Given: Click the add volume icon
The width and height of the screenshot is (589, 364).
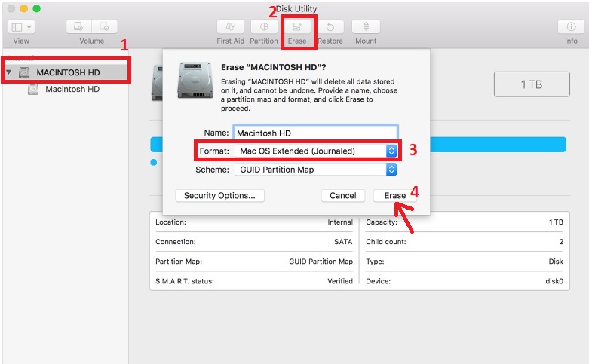Looking at the screenshot, I should (81, 26).
